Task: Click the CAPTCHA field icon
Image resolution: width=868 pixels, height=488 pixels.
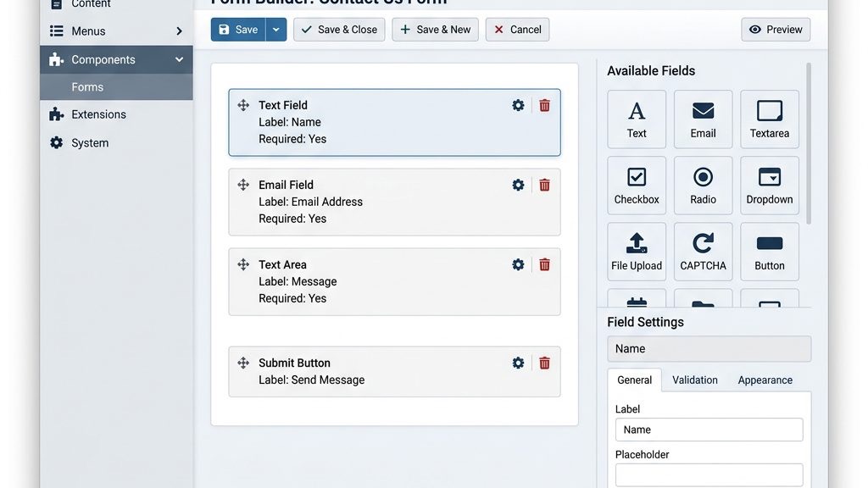Action: click(703, 251)
